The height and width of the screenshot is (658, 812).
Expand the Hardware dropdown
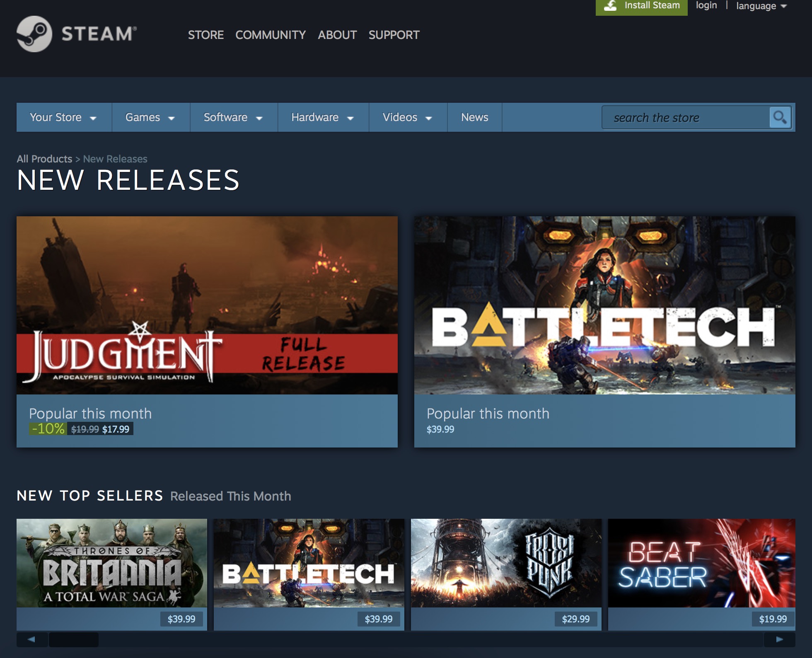[x=323, y=117]
